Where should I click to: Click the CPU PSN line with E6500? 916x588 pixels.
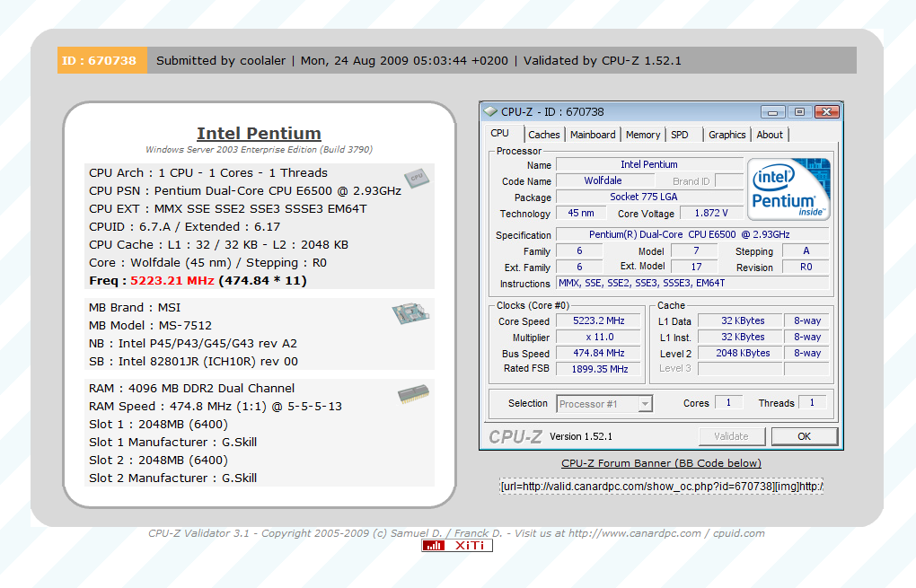point(245,191)
